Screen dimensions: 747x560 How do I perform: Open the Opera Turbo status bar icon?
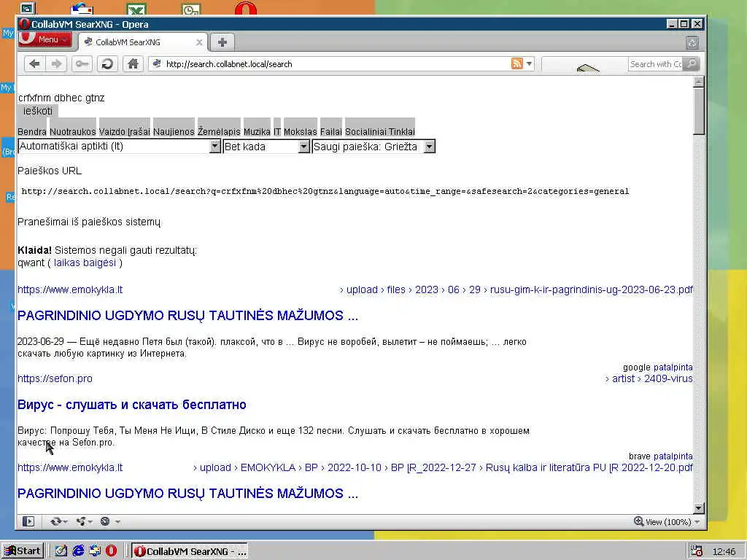(105, 521)
